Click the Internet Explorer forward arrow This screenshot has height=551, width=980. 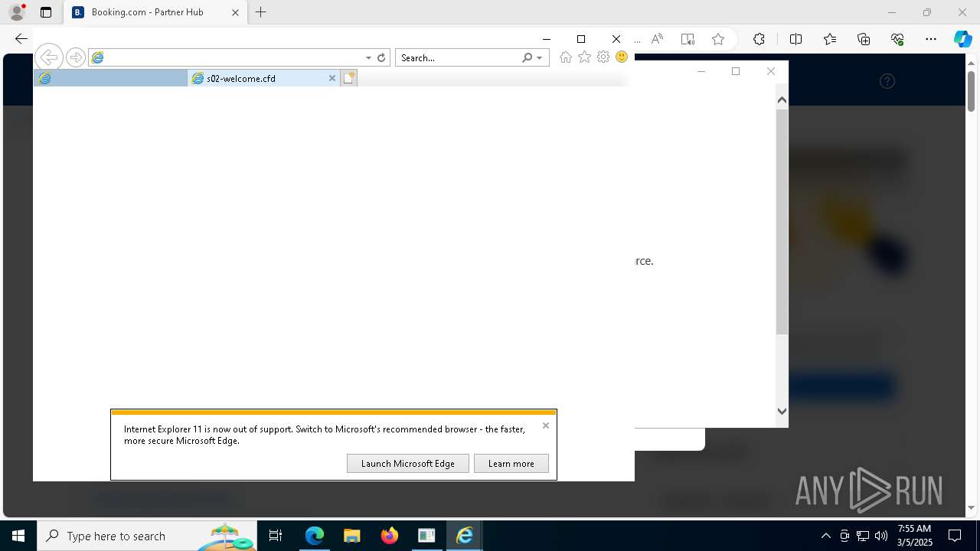[75, 57]
